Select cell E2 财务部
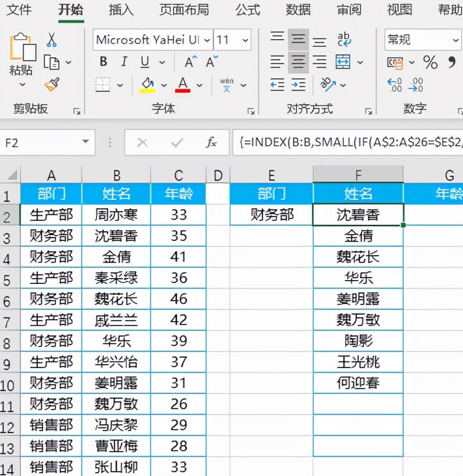The image size is (463, 476). coord(271,215)
